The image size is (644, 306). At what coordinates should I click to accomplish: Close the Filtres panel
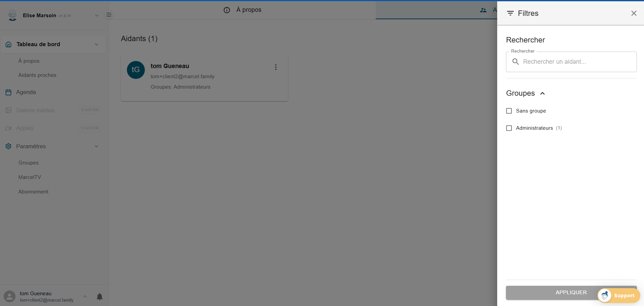pyautogui.click(x=634, y=13)
